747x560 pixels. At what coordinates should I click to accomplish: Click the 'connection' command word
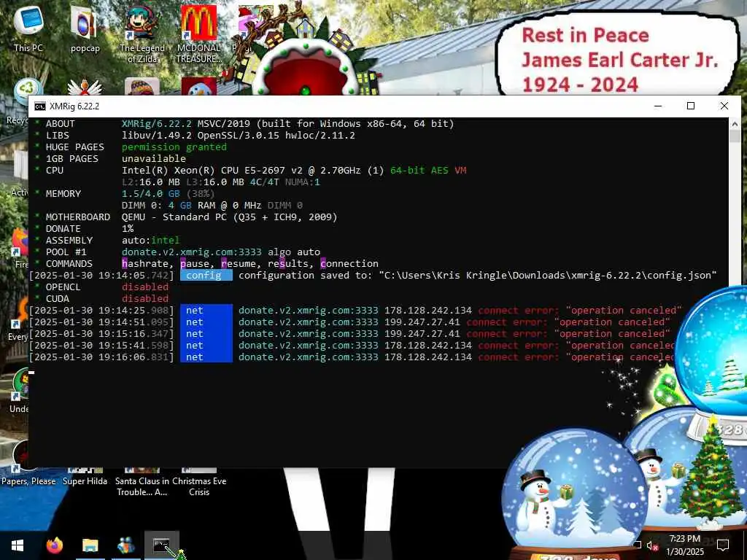(349, 264)
